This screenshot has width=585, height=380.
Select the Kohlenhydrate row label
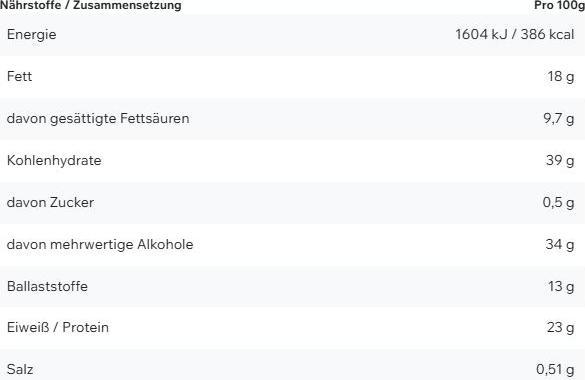(x=54, y=161)
